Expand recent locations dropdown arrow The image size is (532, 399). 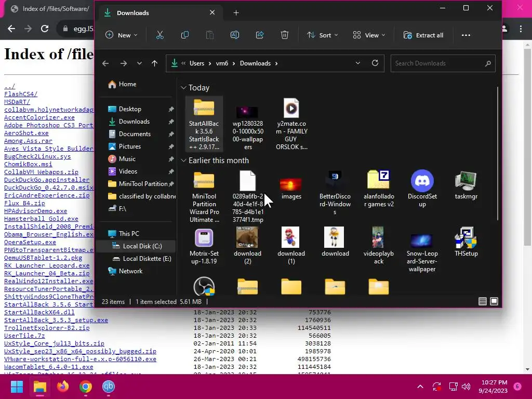click(x=139, y=63)
